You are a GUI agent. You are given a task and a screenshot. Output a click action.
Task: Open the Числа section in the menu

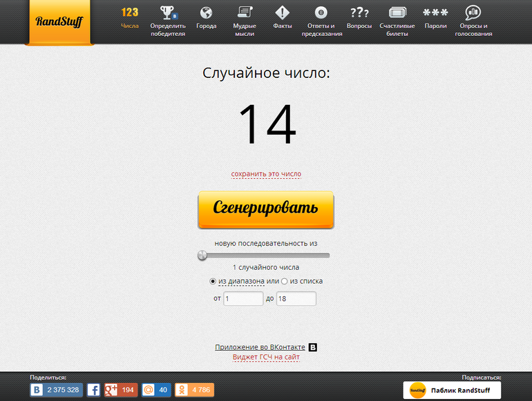pos(129,19)
